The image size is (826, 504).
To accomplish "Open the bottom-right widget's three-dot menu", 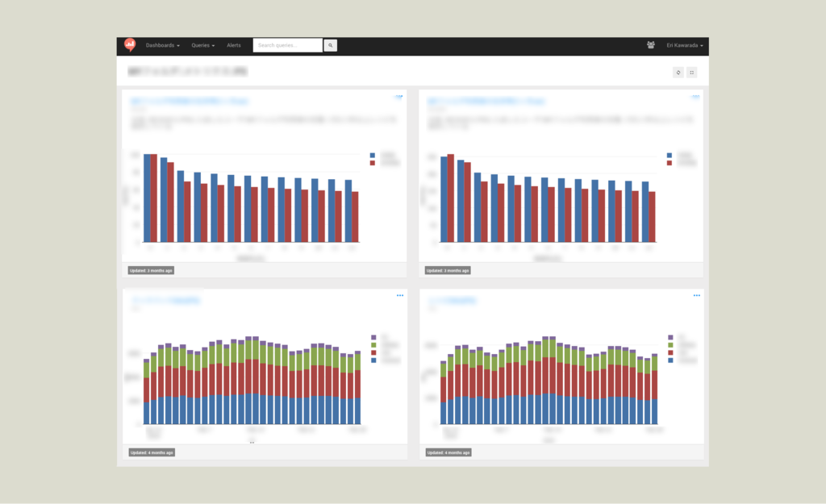I will pyautogui.click(x=696, y=295).
